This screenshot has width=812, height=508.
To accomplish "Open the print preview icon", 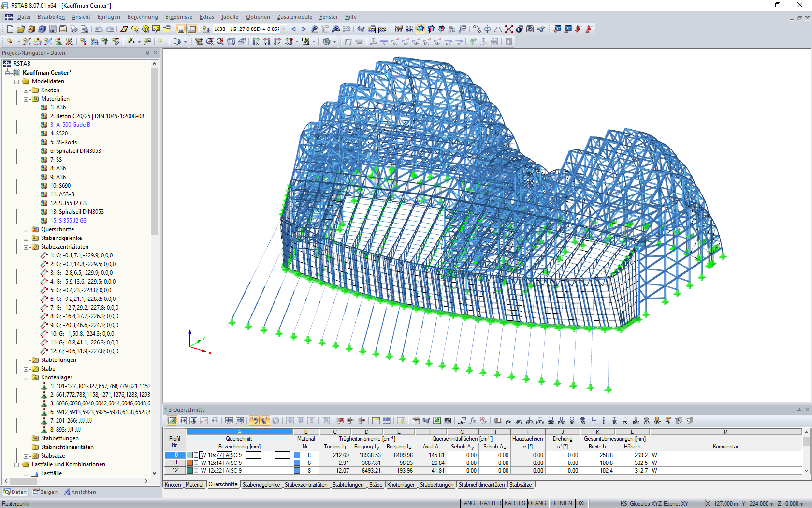I will (85, 29).
